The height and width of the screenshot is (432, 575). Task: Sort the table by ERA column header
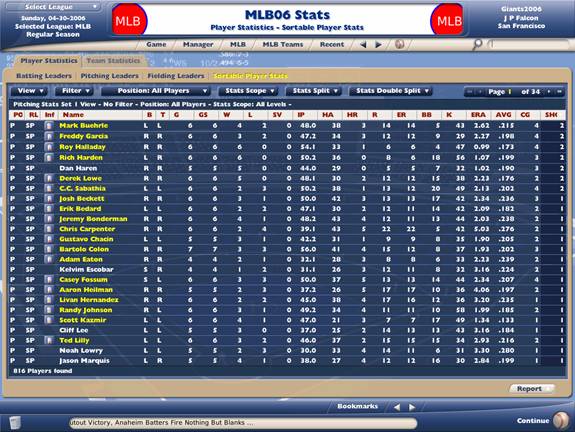[x=478, y=115]
